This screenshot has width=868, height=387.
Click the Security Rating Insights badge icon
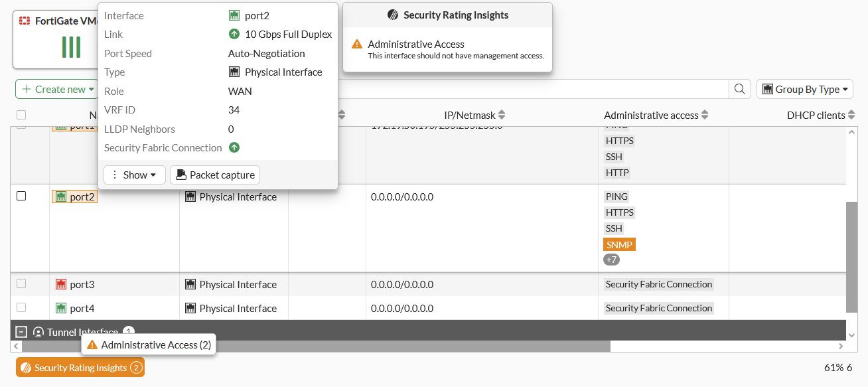26,368
